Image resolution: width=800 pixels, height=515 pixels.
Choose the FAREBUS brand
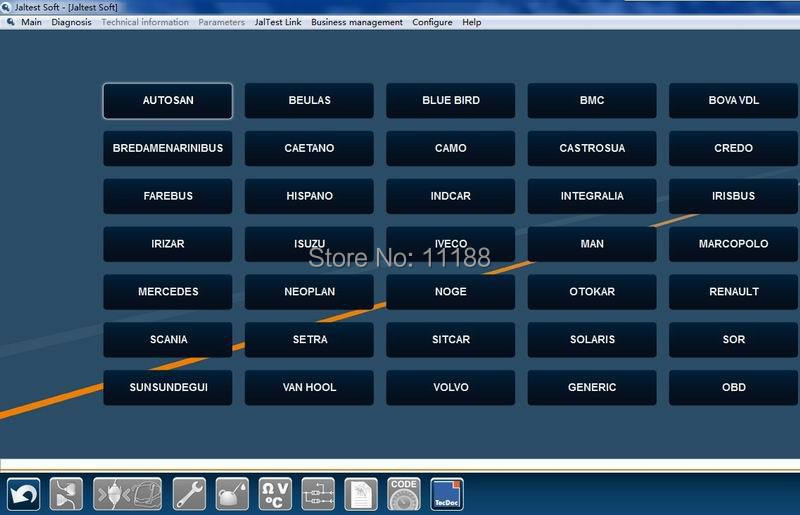[168, 196]
